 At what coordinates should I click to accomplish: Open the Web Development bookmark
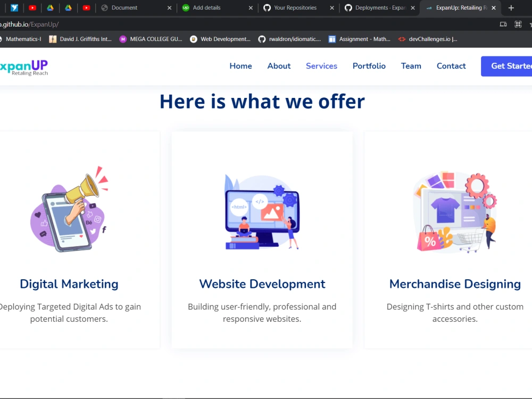click(x=221, y=39)
